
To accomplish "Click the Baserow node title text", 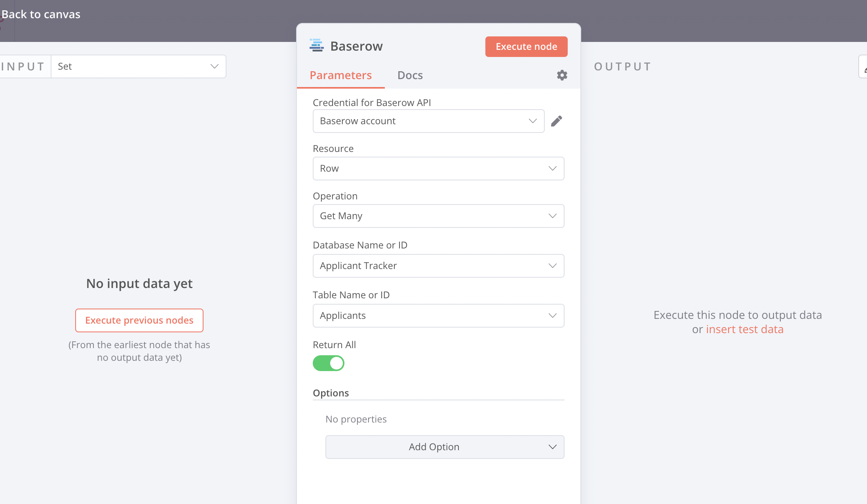I will (x=356, y=46).
